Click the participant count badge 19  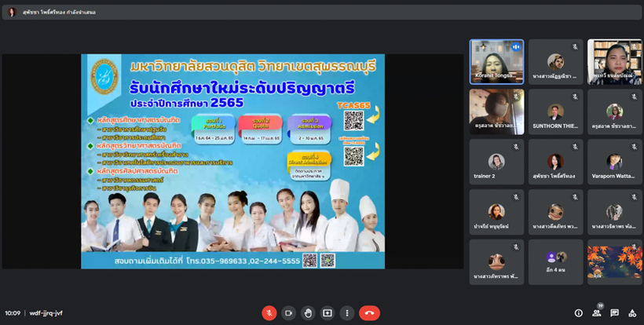point(601,305)
